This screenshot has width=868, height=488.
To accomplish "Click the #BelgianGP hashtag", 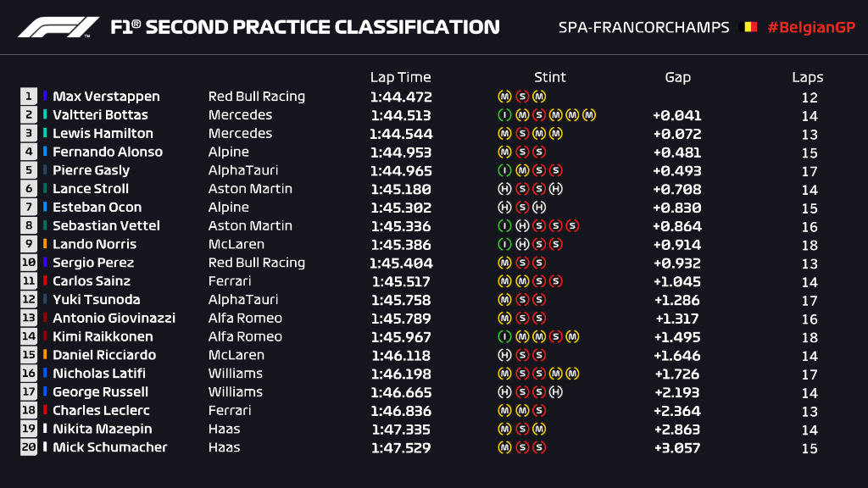I will [x=810, y=27].
